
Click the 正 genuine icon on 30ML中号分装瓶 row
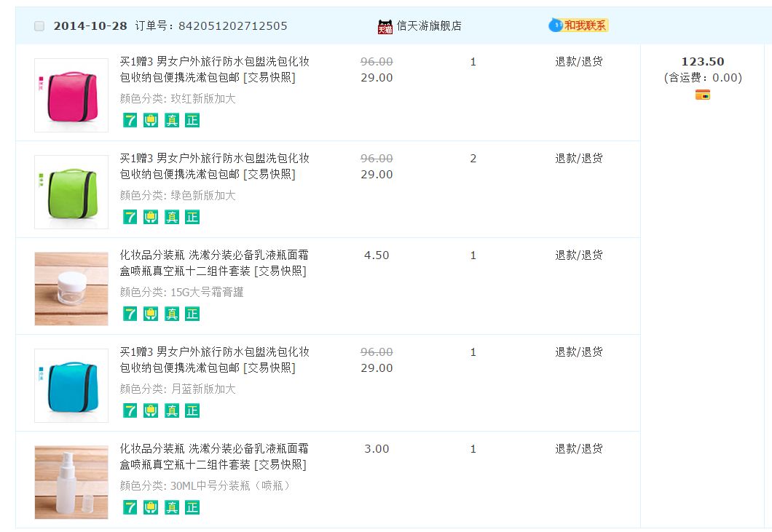[192, 507]
